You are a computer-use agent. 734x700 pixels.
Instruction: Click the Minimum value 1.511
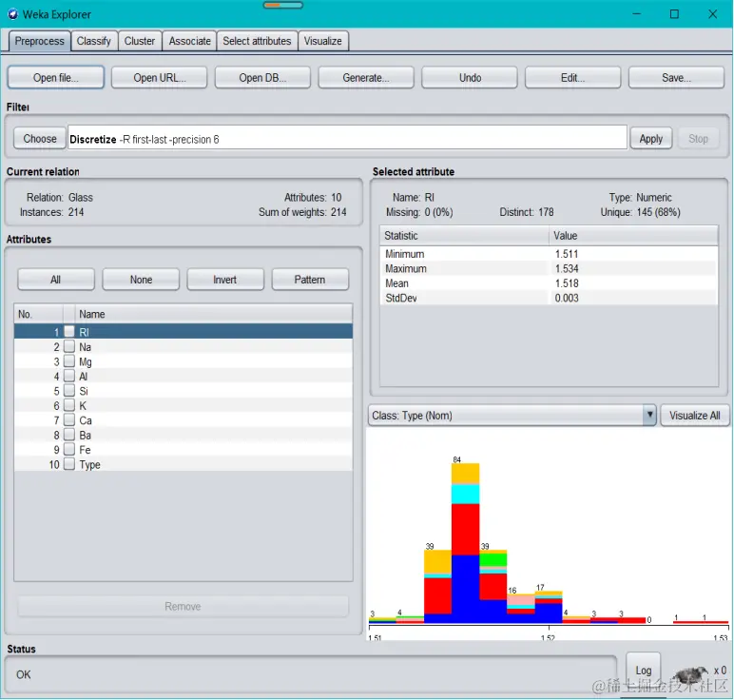tap(567, 254)
